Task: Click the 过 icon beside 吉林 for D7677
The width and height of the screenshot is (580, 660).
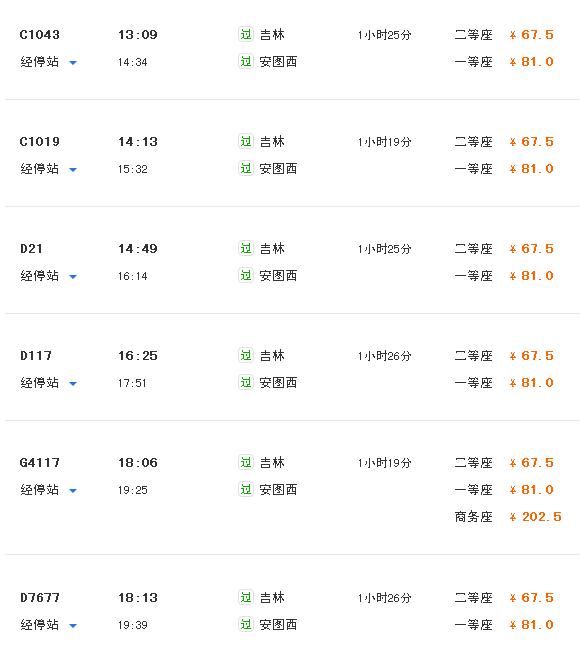Action: point(246,597)
